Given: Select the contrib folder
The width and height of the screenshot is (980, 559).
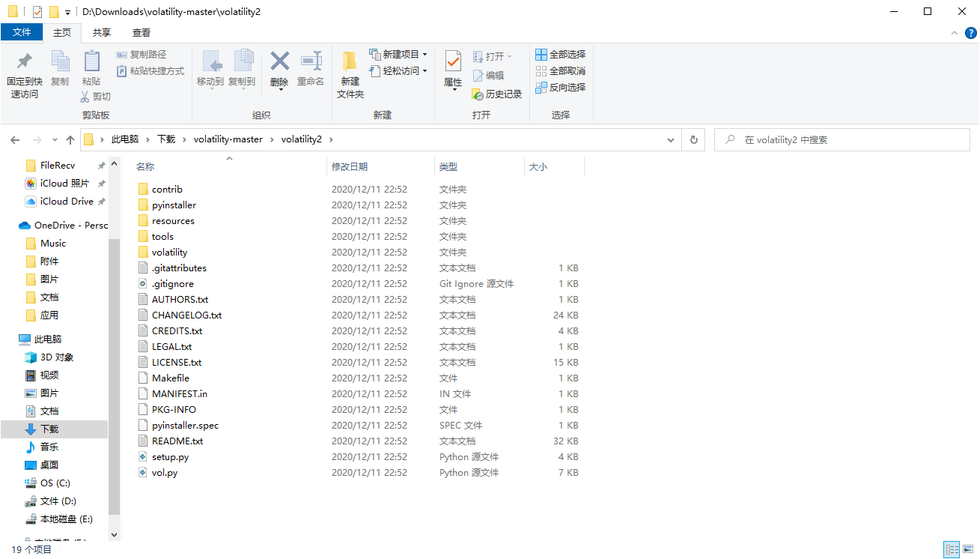Looking at the screenshot, I should click(167, 190).
